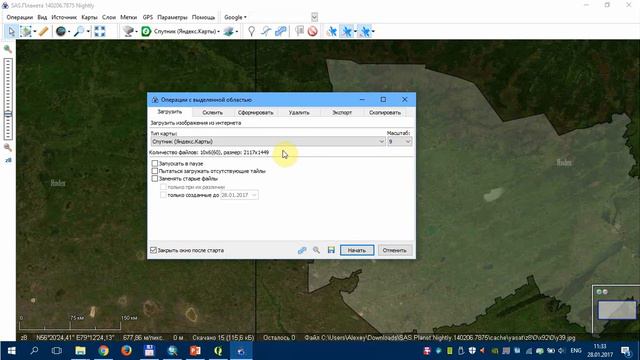Open the Windows notification center icon

(x=626, y=351)
